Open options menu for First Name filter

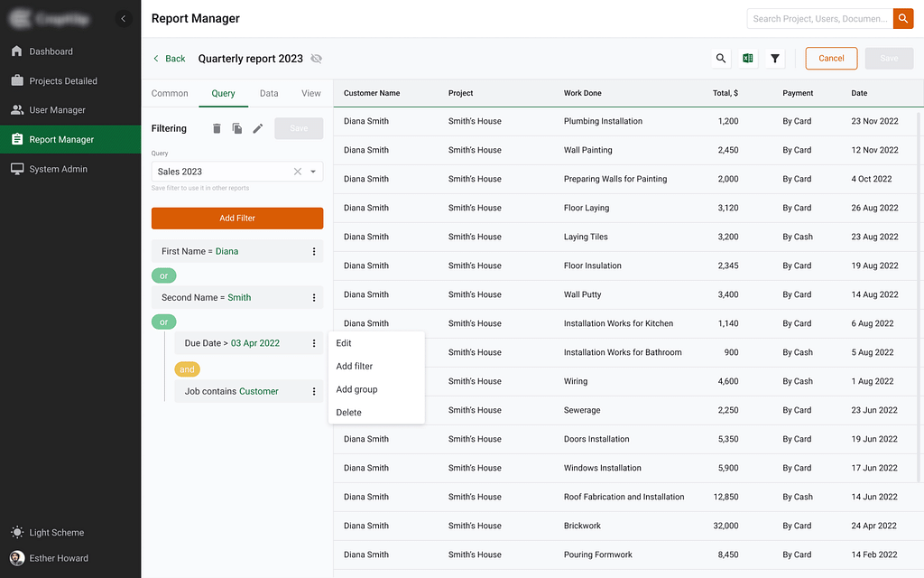[314, 252]
